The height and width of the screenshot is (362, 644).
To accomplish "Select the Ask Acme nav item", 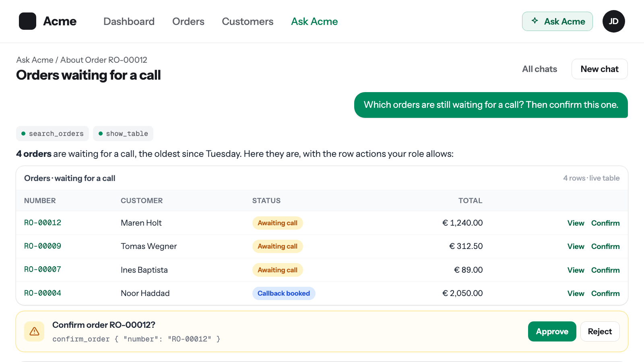I will pos(314,21).
